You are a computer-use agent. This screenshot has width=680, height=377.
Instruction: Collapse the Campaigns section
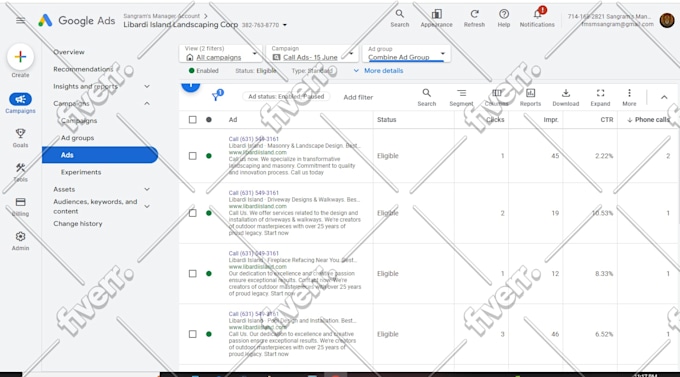147,103
